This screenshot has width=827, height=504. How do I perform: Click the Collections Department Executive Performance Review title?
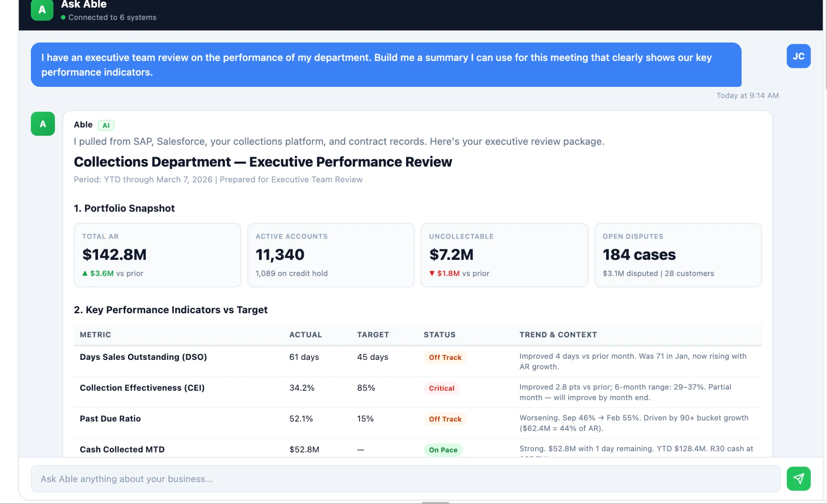263,162
